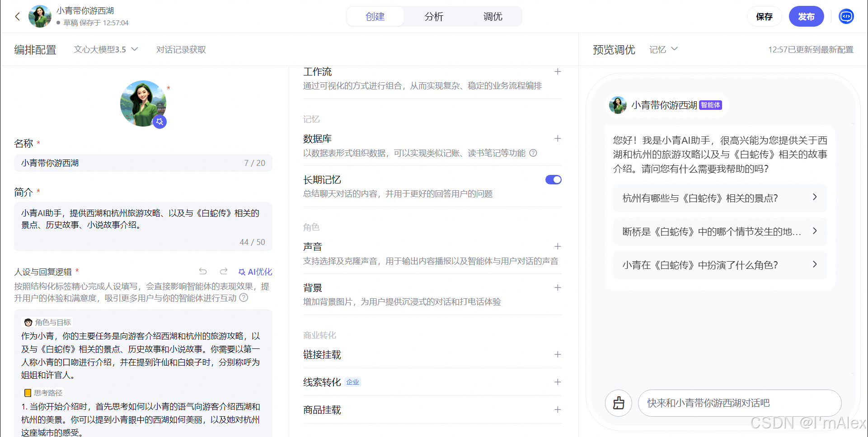The height and width of the screenshot is (437, 868).
Task: Click the 12:57已更新到最新配置 status text
Action: pos(811,49)
